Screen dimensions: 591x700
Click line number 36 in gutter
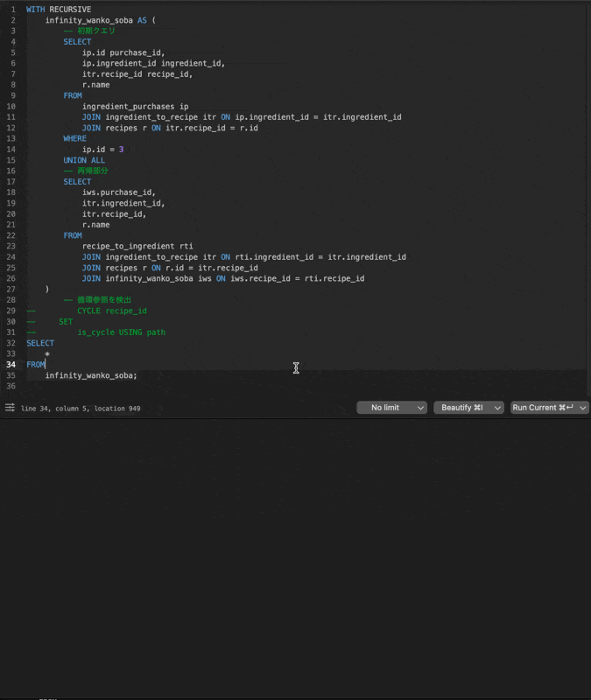point(11,386)
